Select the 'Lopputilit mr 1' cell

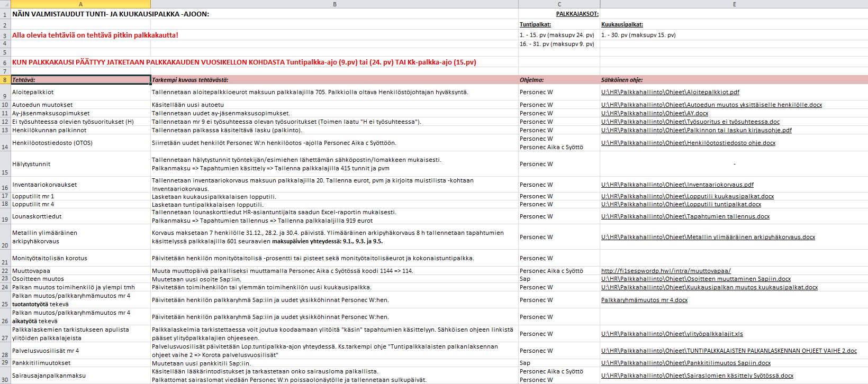point(80,196)
